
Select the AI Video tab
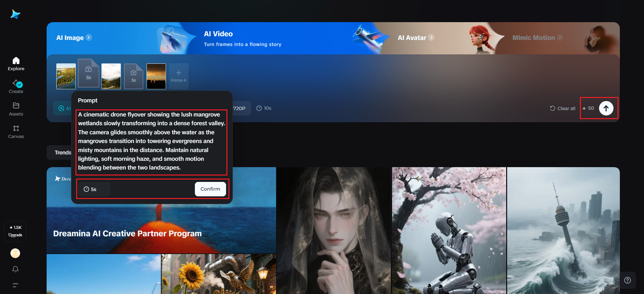tap(218, 34)
